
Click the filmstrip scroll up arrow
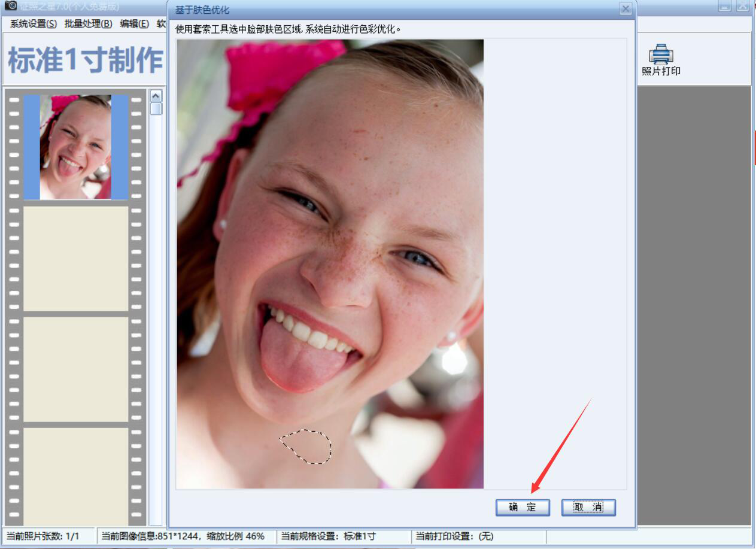tap(156, 96)
